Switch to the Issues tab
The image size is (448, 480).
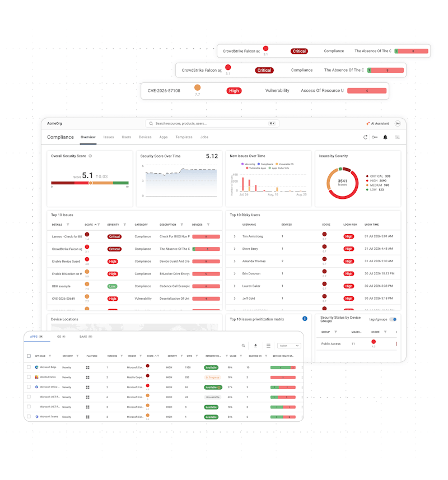tap(108, 137)
